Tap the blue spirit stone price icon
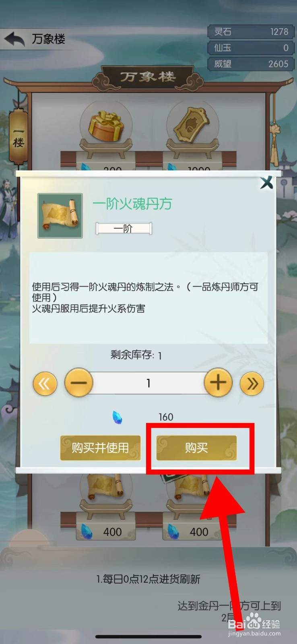Viewport: 297px width, 644px height. pyautogui.click(x=117, y=417)
